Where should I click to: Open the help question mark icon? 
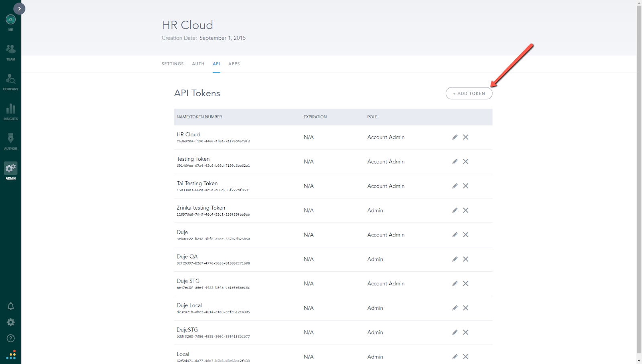pyautogui.click(x=11, y=338)
